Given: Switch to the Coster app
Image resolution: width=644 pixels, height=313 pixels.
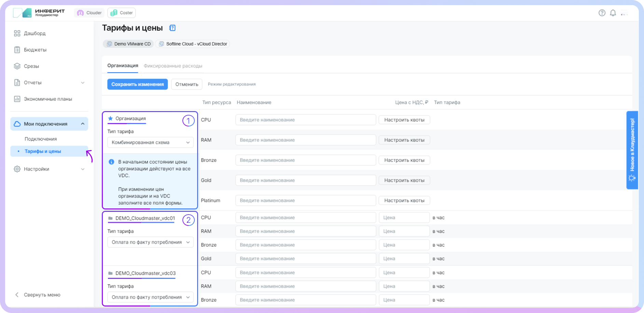Looking at the screenshot, I should pos(122,13).
